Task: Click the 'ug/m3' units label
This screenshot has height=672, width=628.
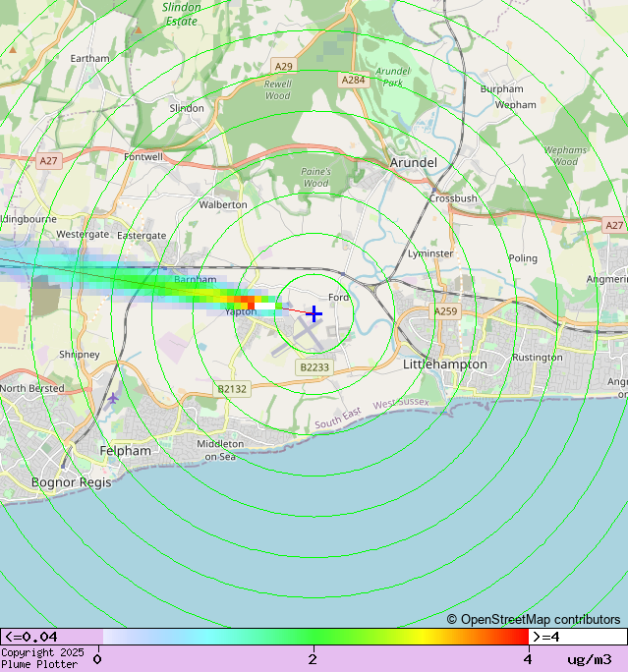Action: coord(589,659)
